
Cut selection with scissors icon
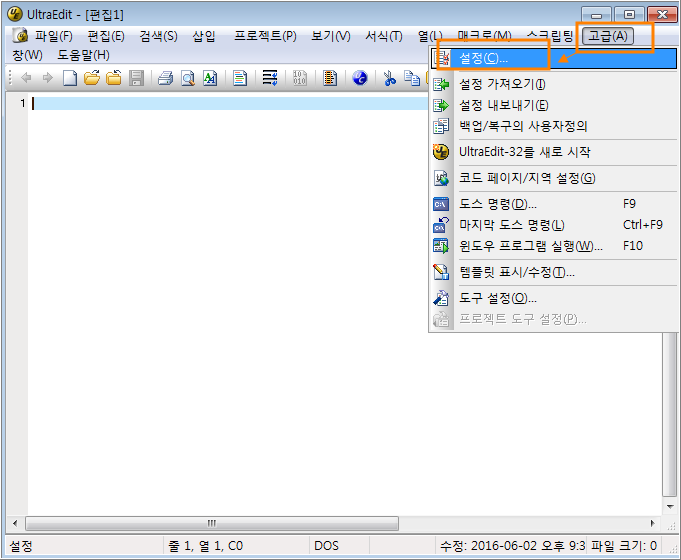390,78
